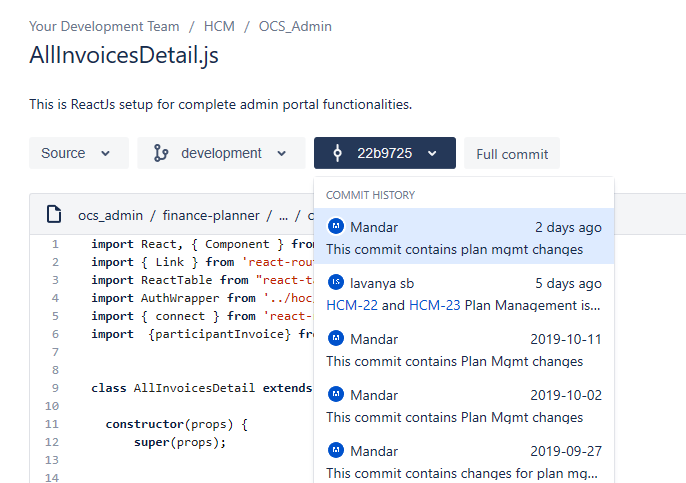Click the 'super(props);' code line
686x483 pixels.
pyautogui.click(x=180, y=442)
